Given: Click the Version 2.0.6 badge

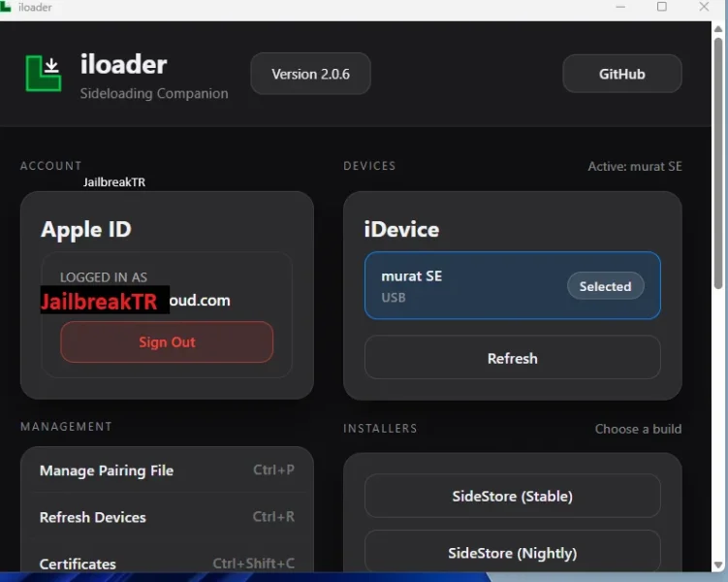Looking at the screenshot, I should pos(310,74).
